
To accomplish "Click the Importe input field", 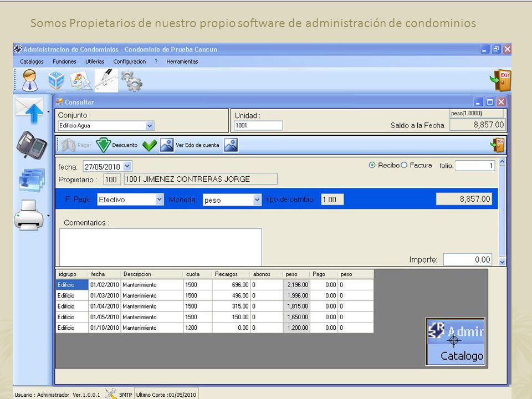I will coord(468,259).
